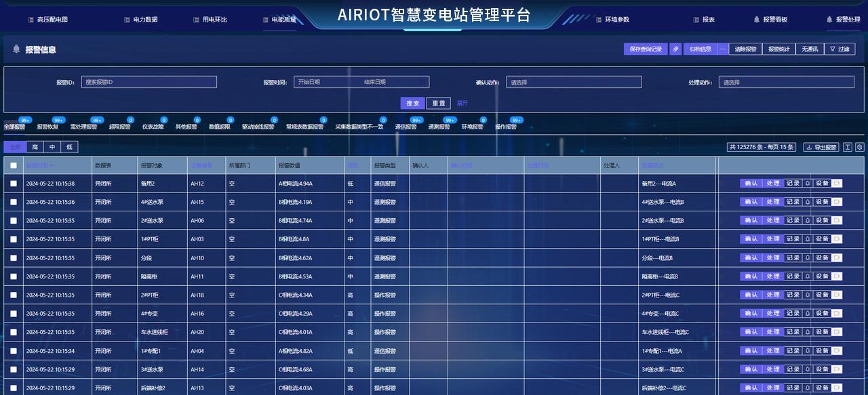This screenshot has height=395, width=868.
Task: Click the bell icon in the 2#送水泵 row
Action: [x=807, y=220]
